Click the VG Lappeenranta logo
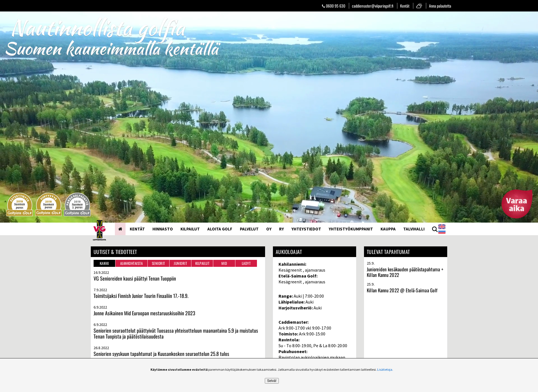This screenshot has width=538, height=392. pyautogui.click(x=99, y=230)
